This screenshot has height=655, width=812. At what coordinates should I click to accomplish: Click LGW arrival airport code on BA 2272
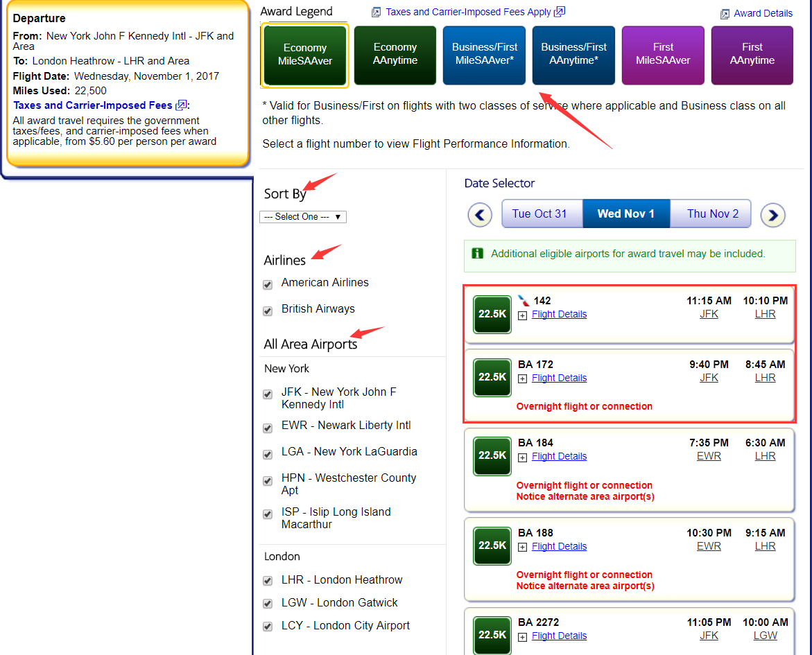(765, 636)
